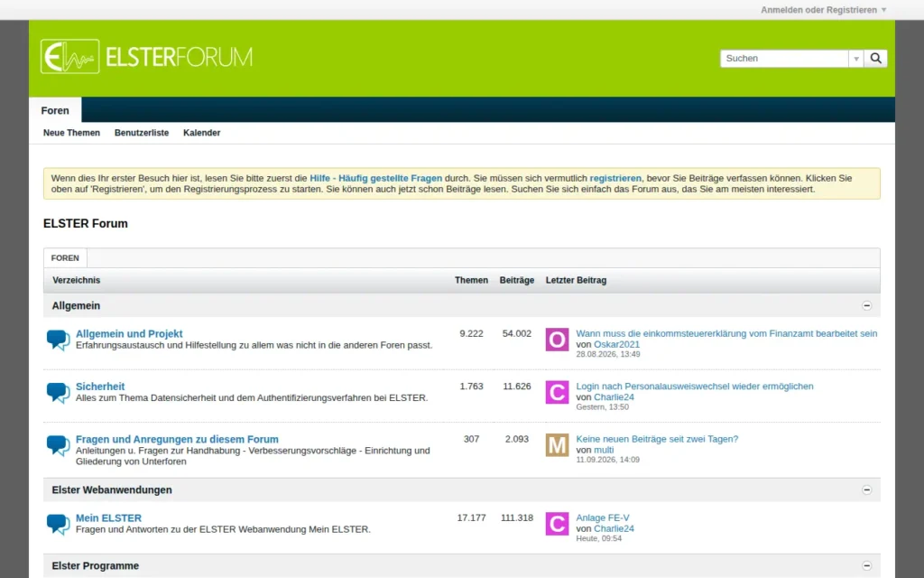Click the Elster Webanwendungen heading
924x578 pixels.
pyautogui.click(x=112, y=489)
